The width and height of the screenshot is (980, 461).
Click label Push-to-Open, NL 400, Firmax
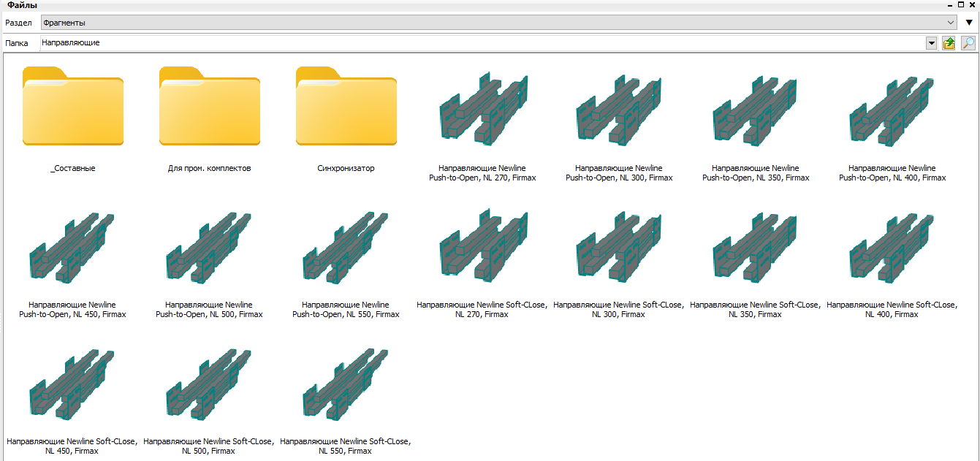[x=892, y=173]
